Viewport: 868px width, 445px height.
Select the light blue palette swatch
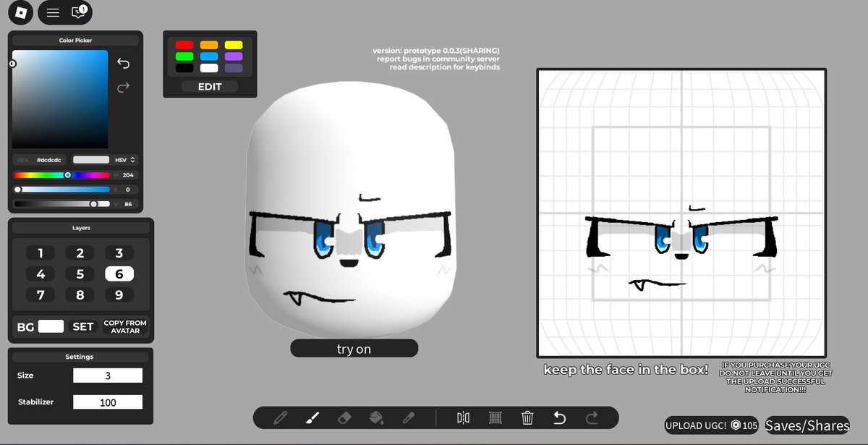(x=209, y=56)
